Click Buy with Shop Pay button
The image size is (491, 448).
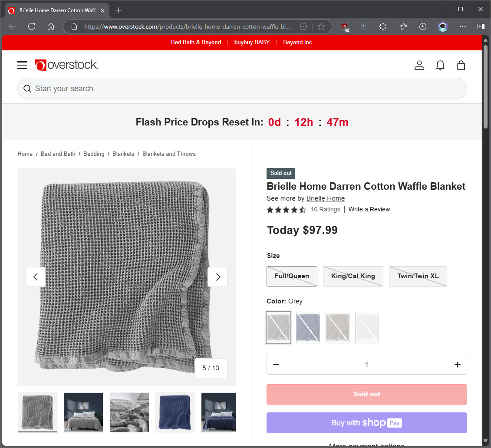pyautogui.click(x=367, y=423)
